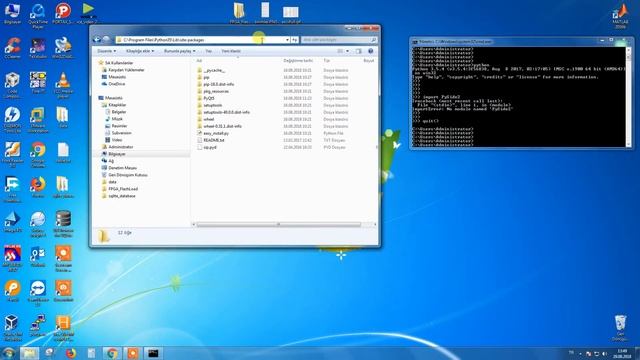Click inside the cmd window console

point(518,97)
